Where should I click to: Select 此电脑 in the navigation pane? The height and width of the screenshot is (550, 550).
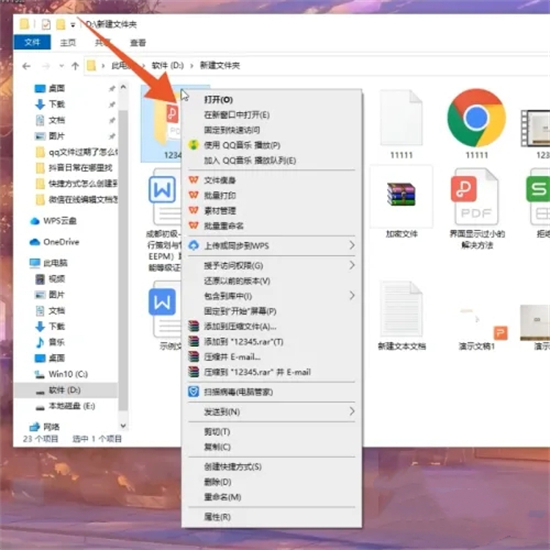(x=48, y=263)
